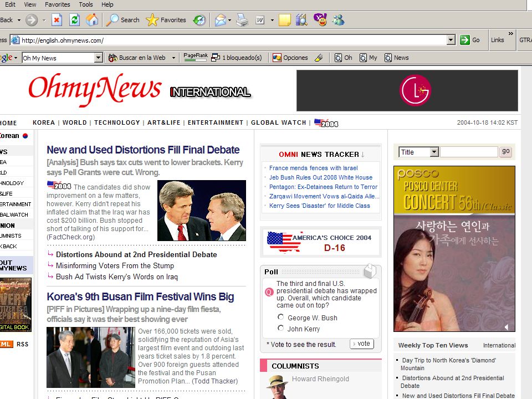
Task: Select the George W. Bush poll option
Action: click(x=280, y=317)
